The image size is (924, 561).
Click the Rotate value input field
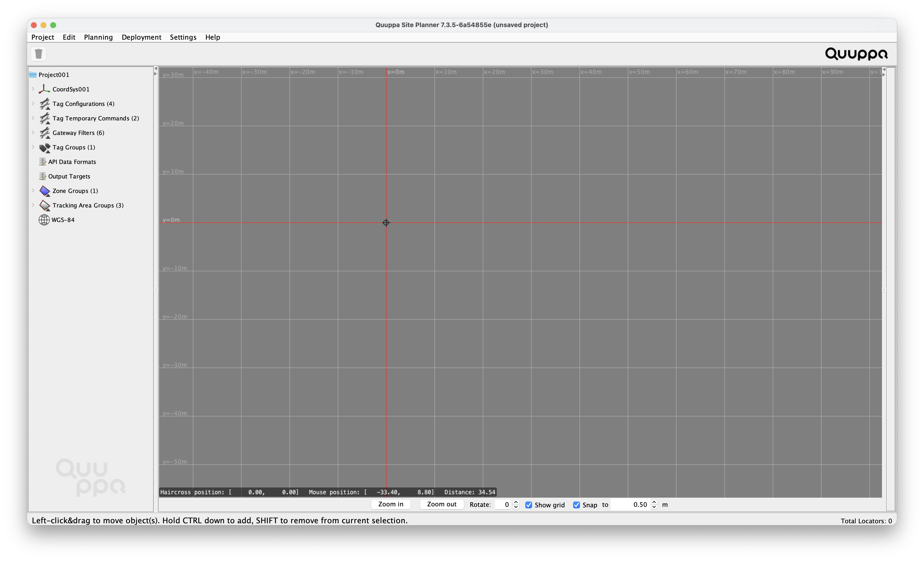click(x=503, y=505)
